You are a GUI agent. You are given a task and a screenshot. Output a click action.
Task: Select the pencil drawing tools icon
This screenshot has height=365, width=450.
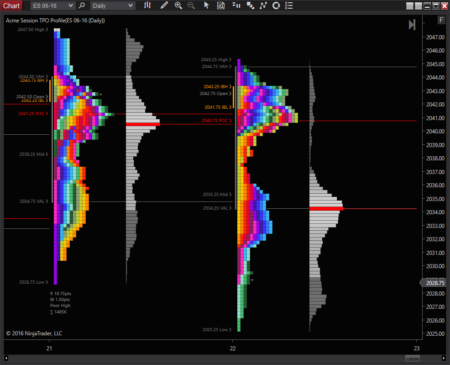click(164, 6)
